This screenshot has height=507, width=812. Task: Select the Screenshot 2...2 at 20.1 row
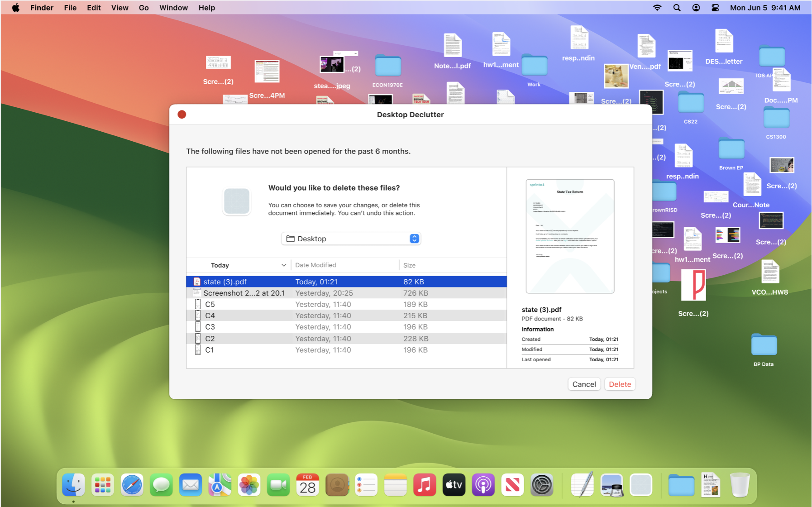(x=346, y=293)
